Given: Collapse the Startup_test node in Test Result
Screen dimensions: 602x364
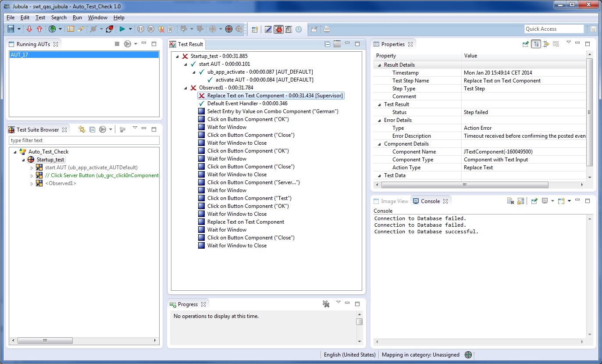Looking at the screenshot, I should tap(177, 56).
